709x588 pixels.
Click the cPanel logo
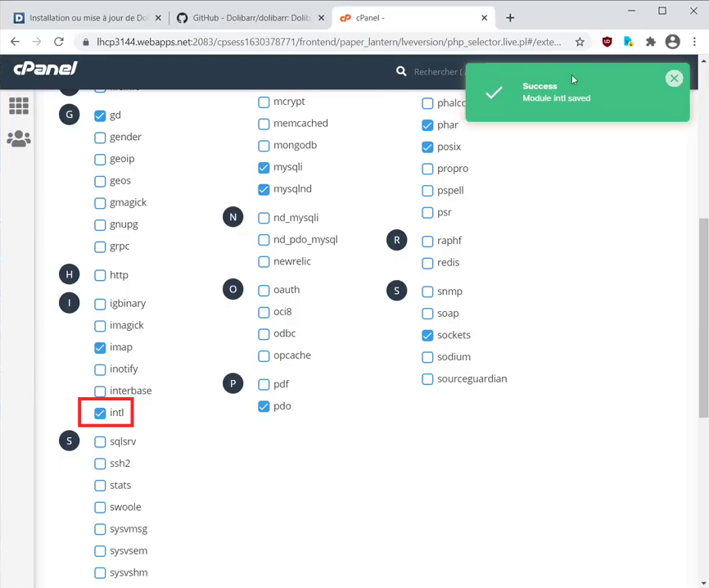click(x=45, y=70)
